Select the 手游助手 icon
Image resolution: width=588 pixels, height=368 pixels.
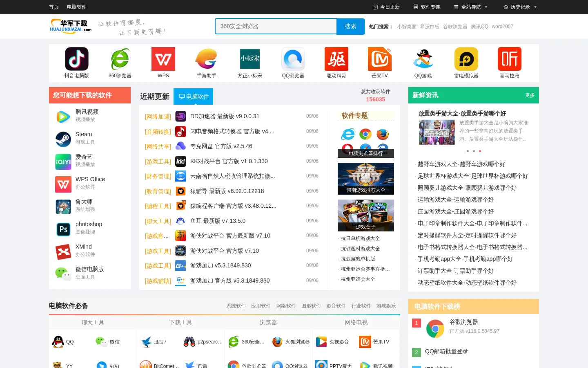(207, 59)
